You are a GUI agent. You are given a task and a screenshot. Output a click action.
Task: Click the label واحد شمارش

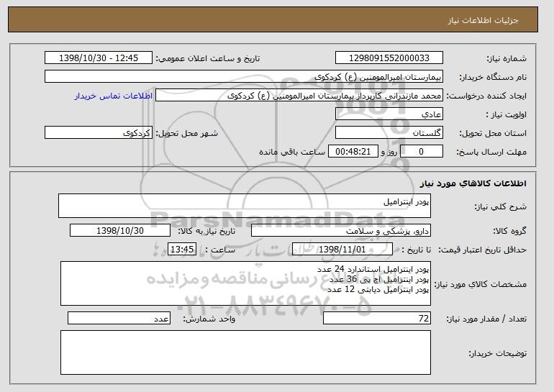point(209,319)
